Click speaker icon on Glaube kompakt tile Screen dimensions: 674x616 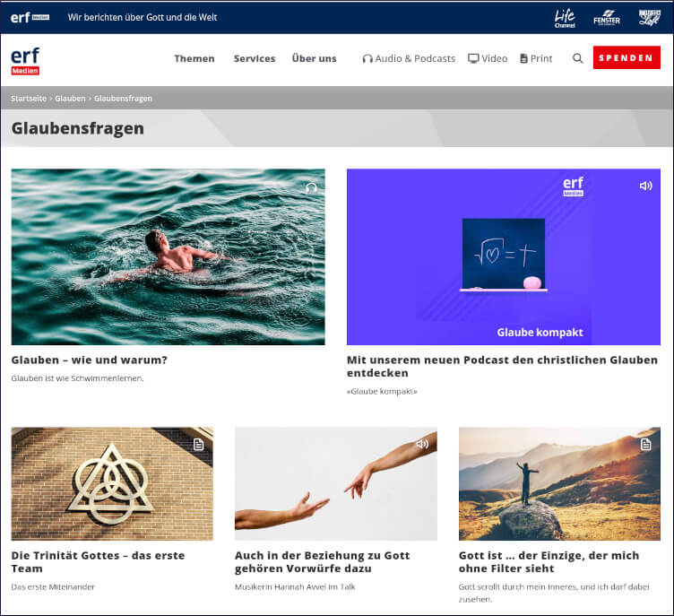(x=645, y=186)
